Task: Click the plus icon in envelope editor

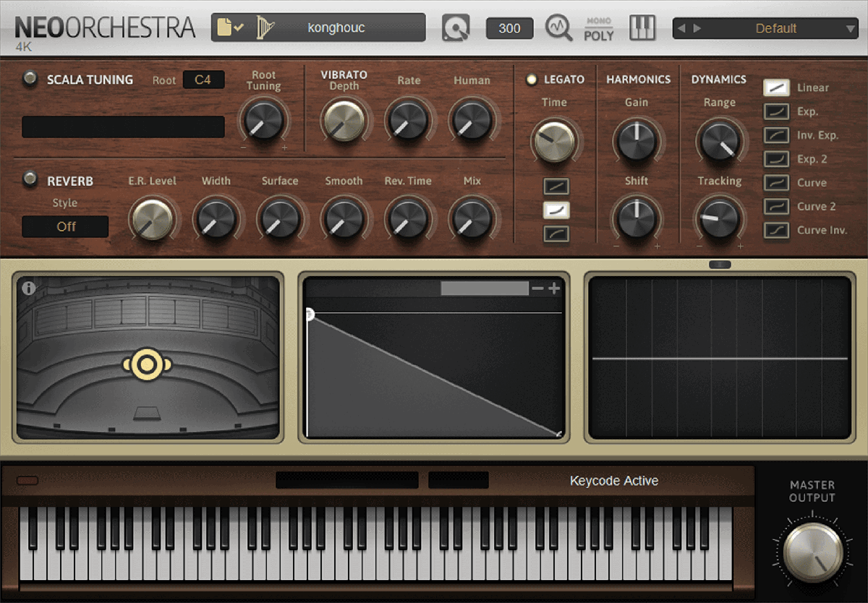Action: [x=555, y=288]
